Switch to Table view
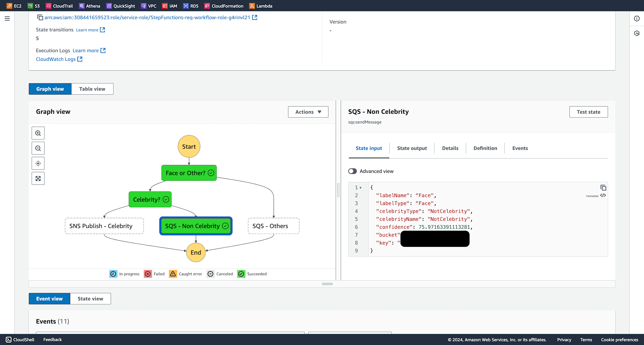Image resolution: width=644 pixels, height=345 pixels. coord(92,89)
